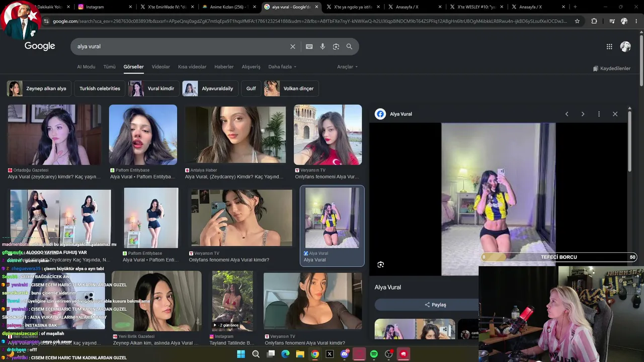Open Spotify from the taskbar
The image size is (644, 362).
(x=374, y=354)
